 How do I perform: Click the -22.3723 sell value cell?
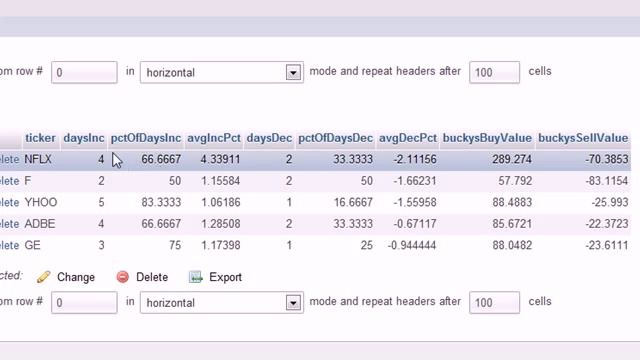pyautogui.click(x=607, y=224)
